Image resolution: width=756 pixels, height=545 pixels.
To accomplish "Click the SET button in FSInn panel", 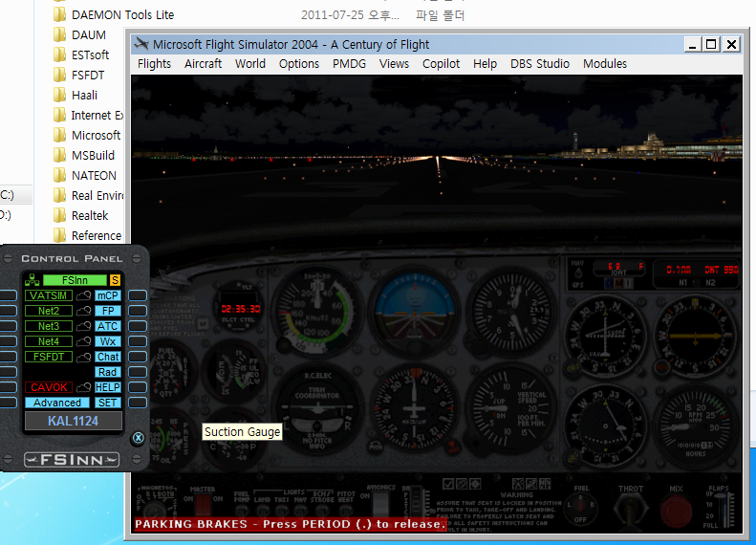I will [107, 403].
